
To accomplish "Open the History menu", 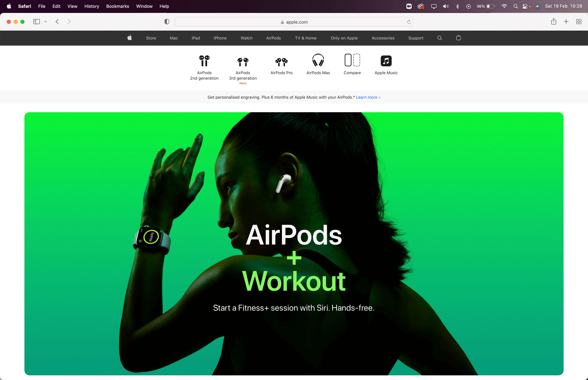I will pyautogui.click(x=92, y=6).
